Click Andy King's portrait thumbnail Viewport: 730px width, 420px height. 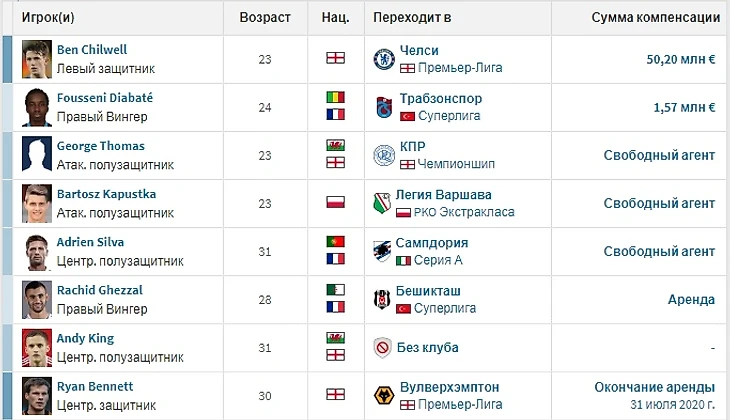(x=36, y=347)
